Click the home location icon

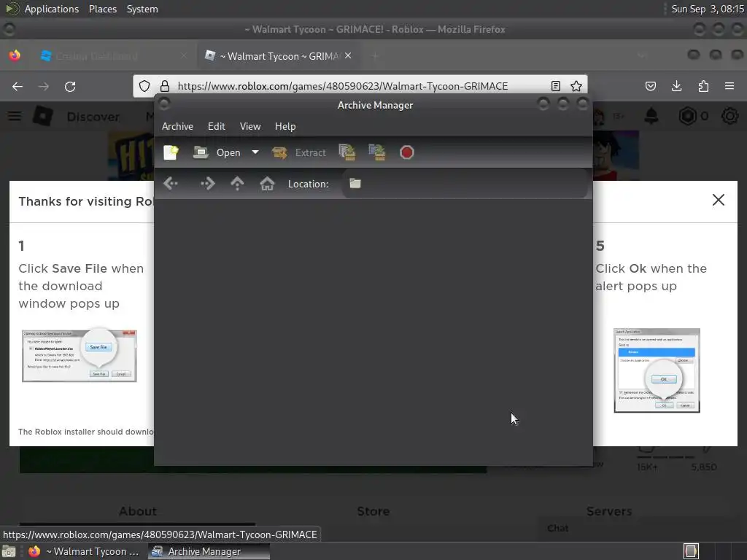click(267, 183)
